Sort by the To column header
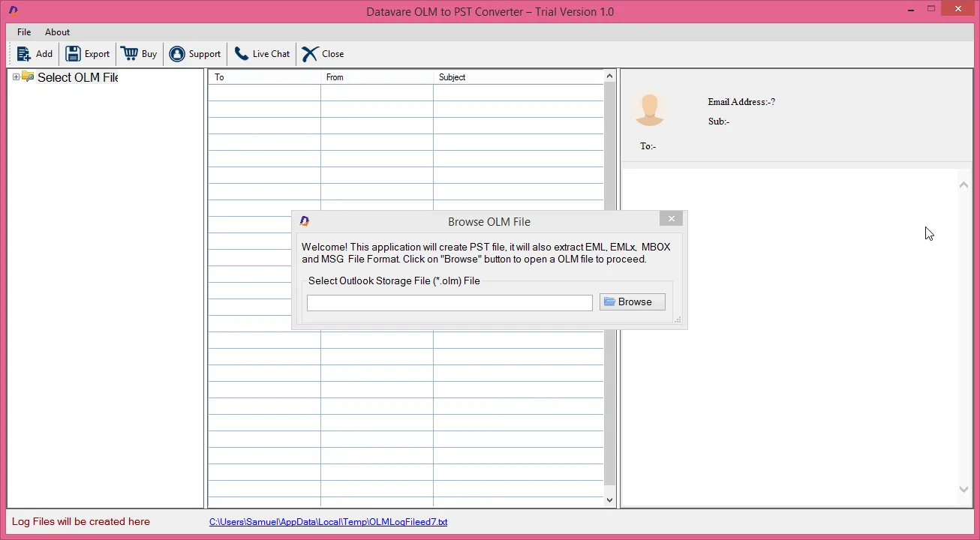The width and height of the screenshot is (980, 540). (x=264, y=77)
